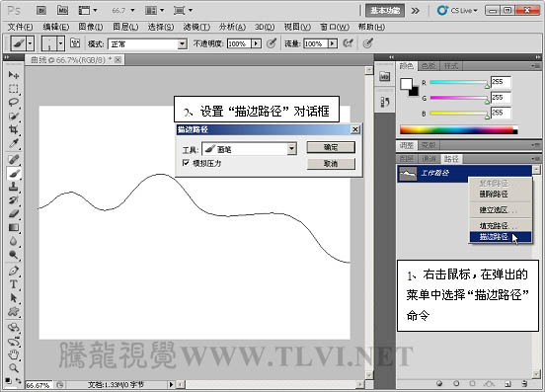Select the Lasso tool
Image resolution: width=545 pixels, height=392 pixels.
[14, 102]
